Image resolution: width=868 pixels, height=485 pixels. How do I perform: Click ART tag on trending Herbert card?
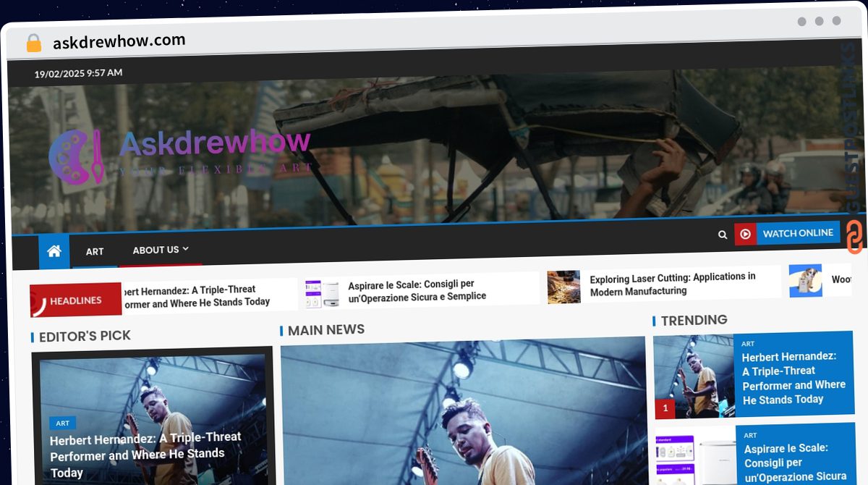[748, 344]
